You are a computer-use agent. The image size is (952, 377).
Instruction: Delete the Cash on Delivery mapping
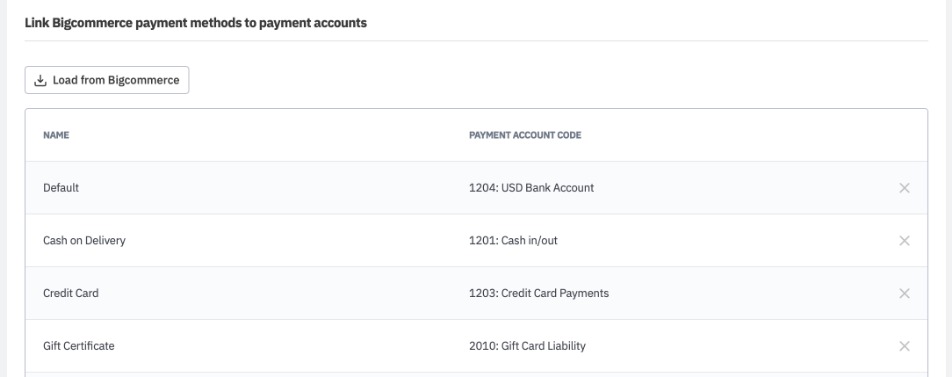tap(904, 241)
